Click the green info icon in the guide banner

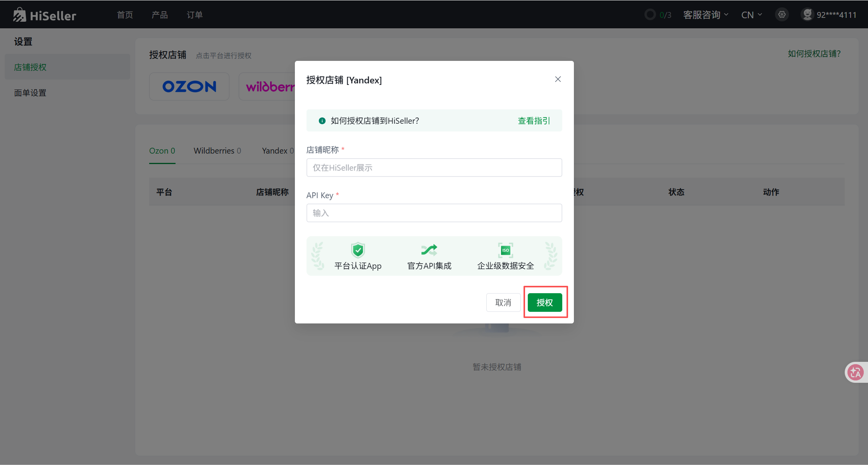tap(322, 121)
